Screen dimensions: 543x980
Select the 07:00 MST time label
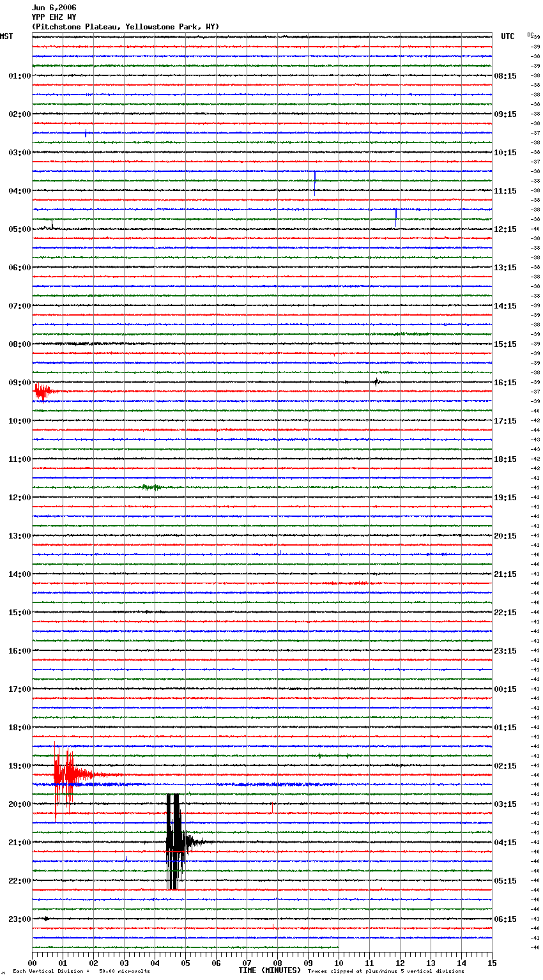coord(19,306)
